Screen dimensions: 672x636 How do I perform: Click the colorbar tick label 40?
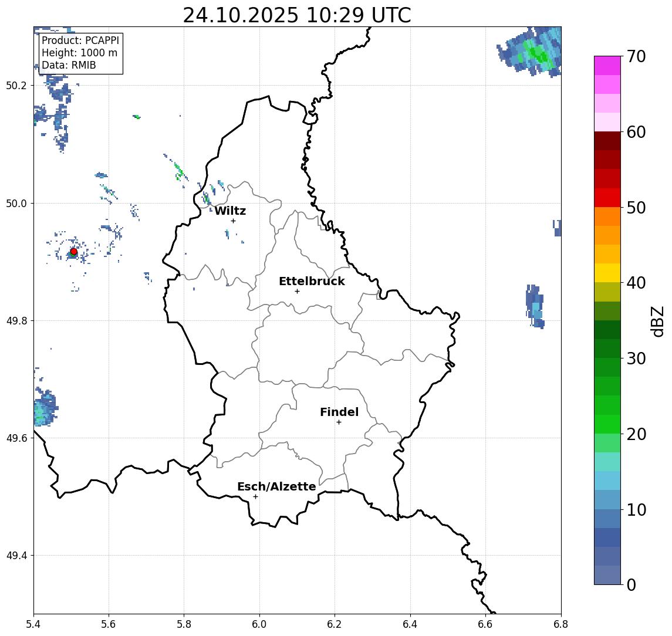(x=636, y=283)
